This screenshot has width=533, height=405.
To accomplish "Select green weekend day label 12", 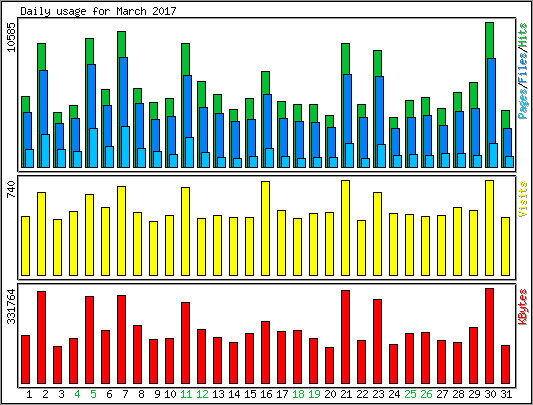I will [202, 394].
